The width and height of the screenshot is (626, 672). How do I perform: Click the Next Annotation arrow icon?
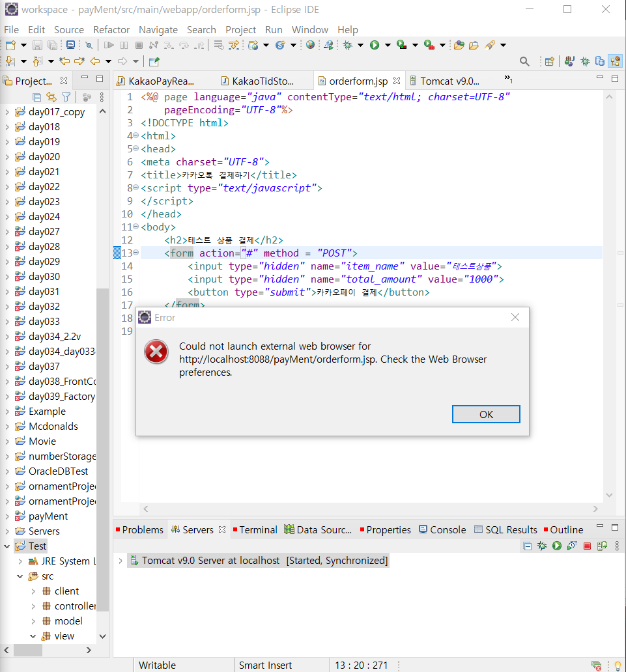tap(10, 61)
